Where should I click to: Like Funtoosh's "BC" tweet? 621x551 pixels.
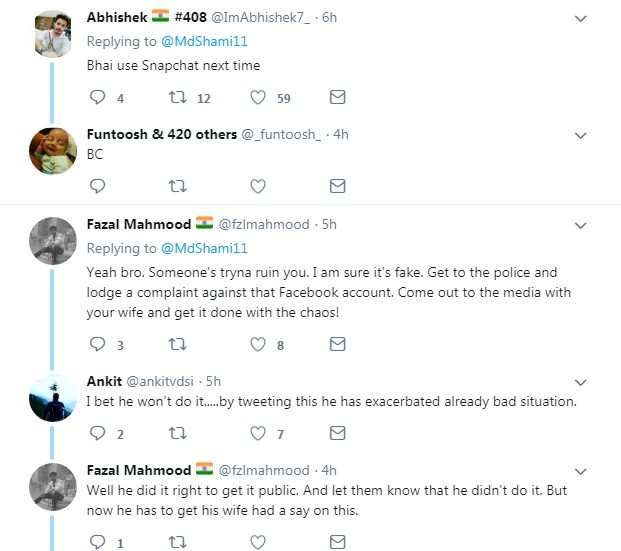pyautogui.click(x=257, y=186)
